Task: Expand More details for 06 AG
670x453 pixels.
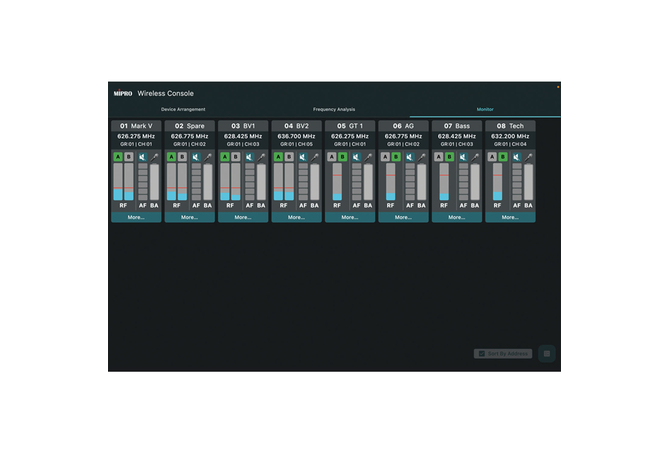Action: click(x=403, y=217)
